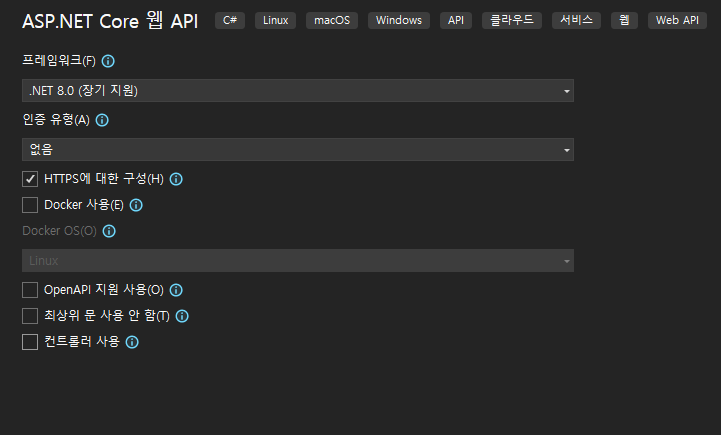This screenshot has height=435, width=721.
Task: Enable OpenAPI 지원 사용 checkbox
Action: click(x=30, y=290)
